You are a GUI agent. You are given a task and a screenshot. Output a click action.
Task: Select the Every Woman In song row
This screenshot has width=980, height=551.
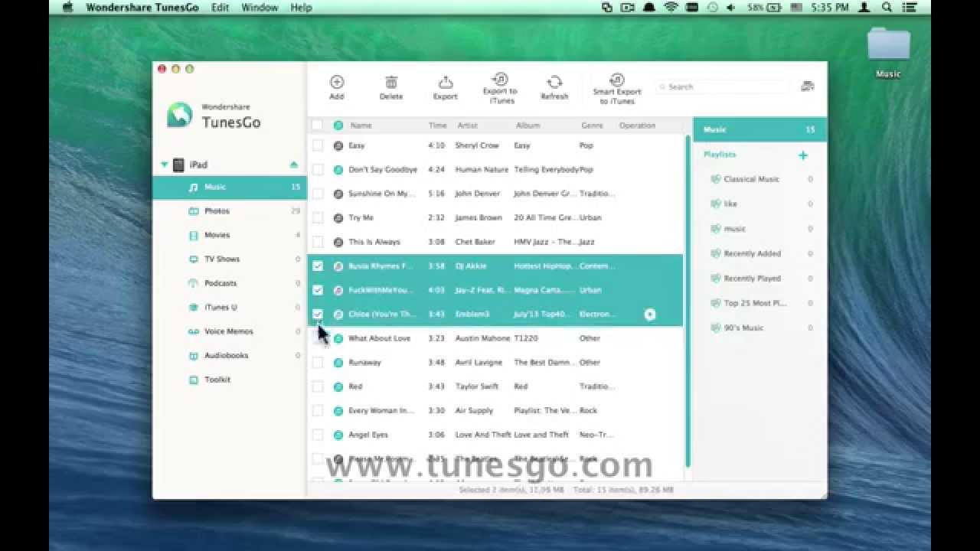[495, 411]
